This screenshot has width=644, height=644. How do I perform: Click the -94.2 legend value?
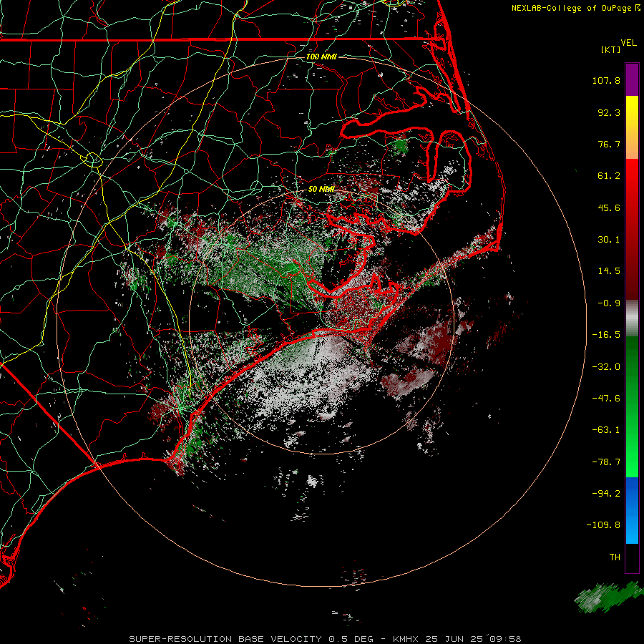pos(606,494)
